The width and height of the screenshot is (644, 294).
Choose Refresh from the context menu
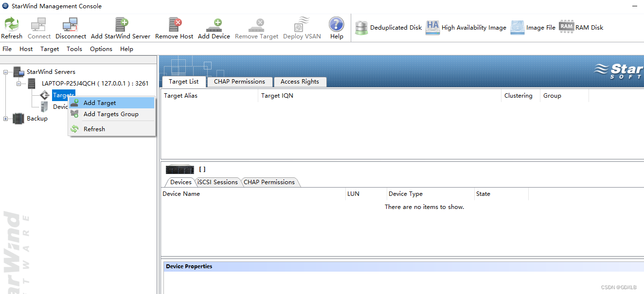coord(112,129)
